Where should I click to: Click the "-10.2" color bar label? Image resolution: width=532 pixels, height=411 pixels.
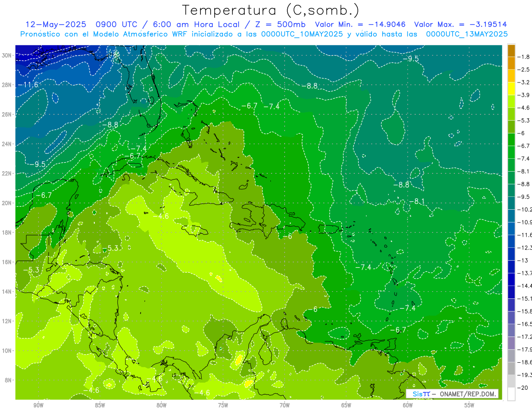coord(525,209)
